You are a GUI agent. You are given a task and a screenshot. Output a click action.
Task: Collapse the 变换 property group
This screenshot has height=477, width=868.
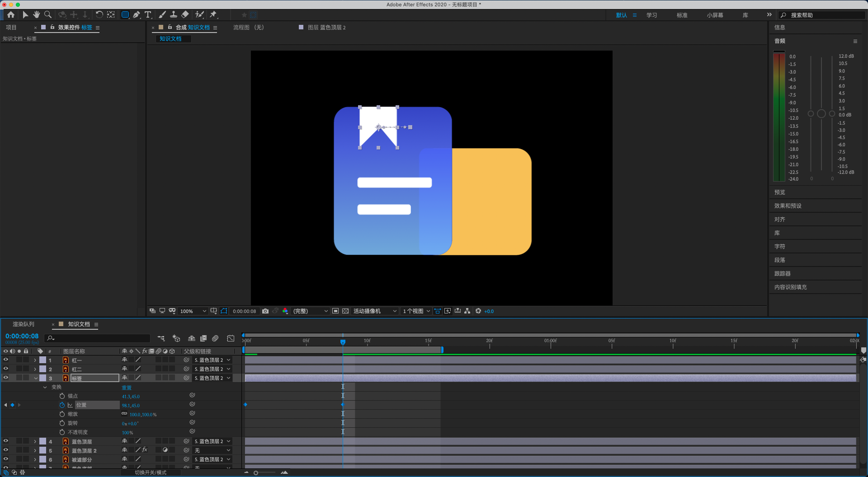[45, 387]
